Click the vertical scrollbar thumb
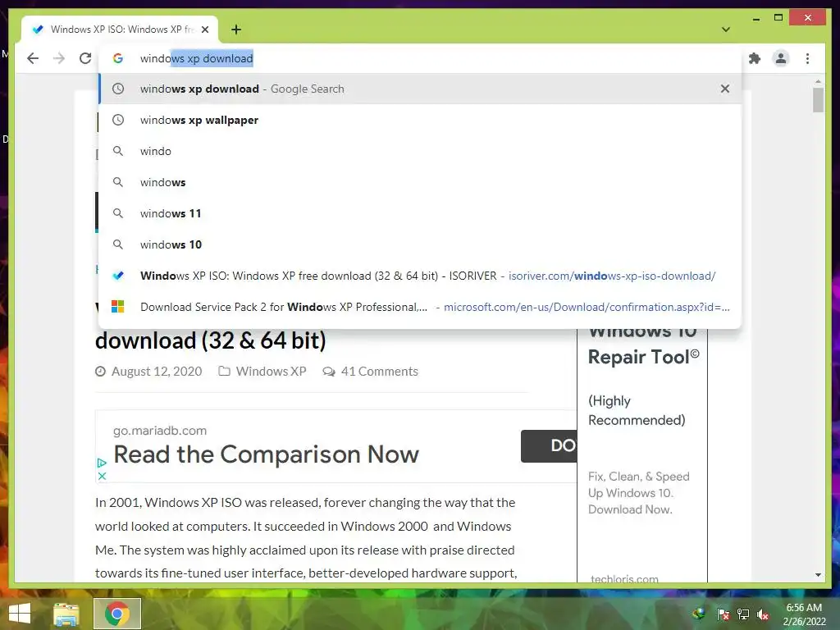Screen dimensions: 840x630 coord(818,100)
